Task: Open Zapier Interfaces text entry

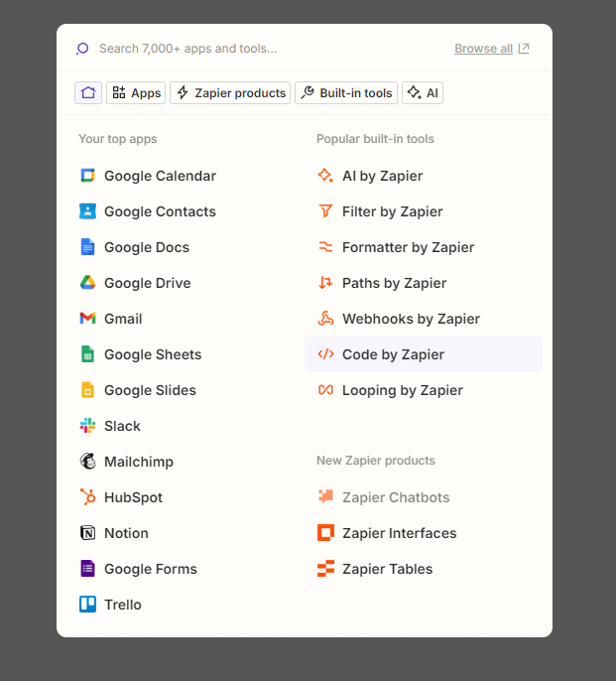Action: pos(400,533)
